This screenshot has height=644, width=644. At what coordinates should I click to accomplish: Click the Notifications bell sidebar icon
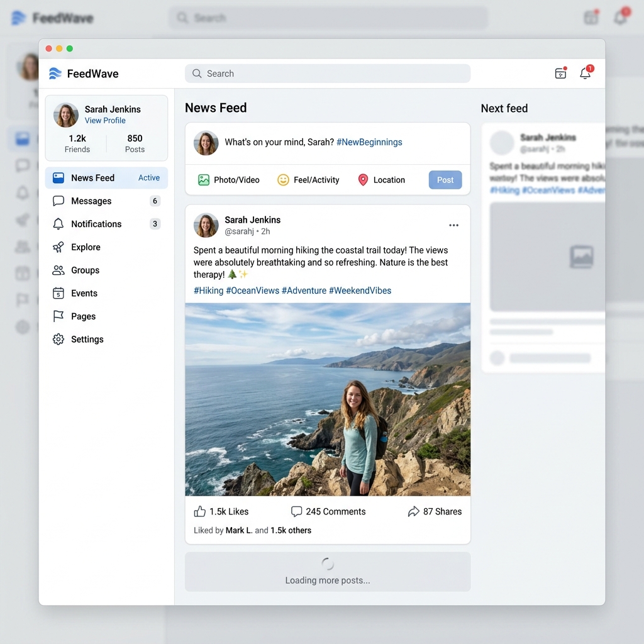coord(58,224)
